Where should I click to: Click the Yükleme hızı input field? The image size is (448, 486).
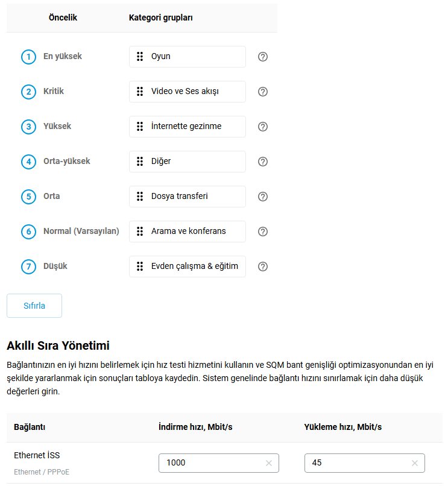(x=365, y=463)
